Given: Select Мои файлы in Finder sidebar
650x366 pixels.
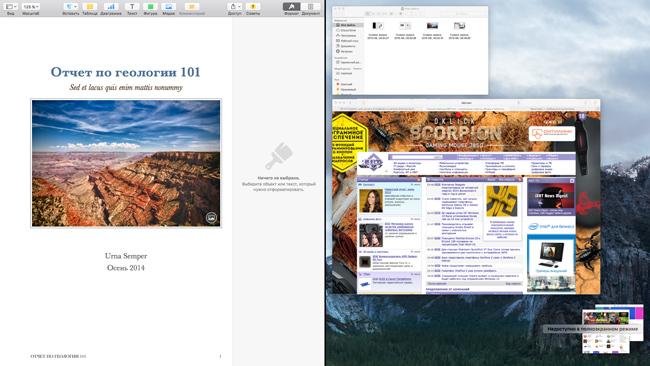Looking at the screenshot, I should (348, 25).
